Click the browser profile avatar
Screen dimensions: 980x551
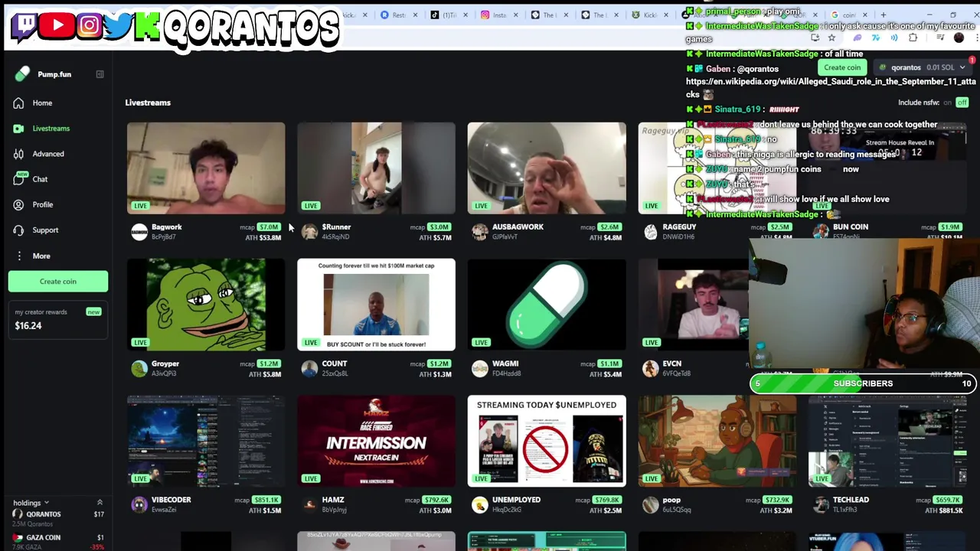[x=959, y=37]
